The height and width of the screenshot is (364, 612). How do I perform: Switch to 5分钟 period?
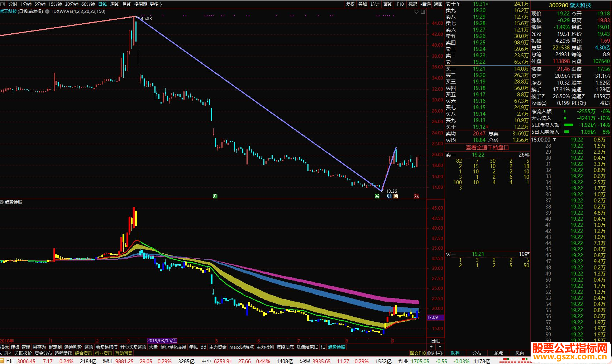click(40, 4)
